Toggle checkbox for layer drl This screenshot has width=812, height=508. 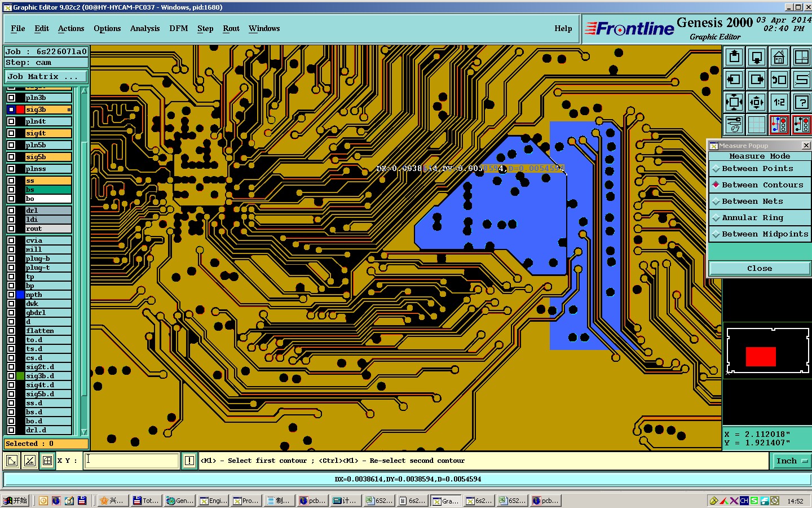pos(11,211)
